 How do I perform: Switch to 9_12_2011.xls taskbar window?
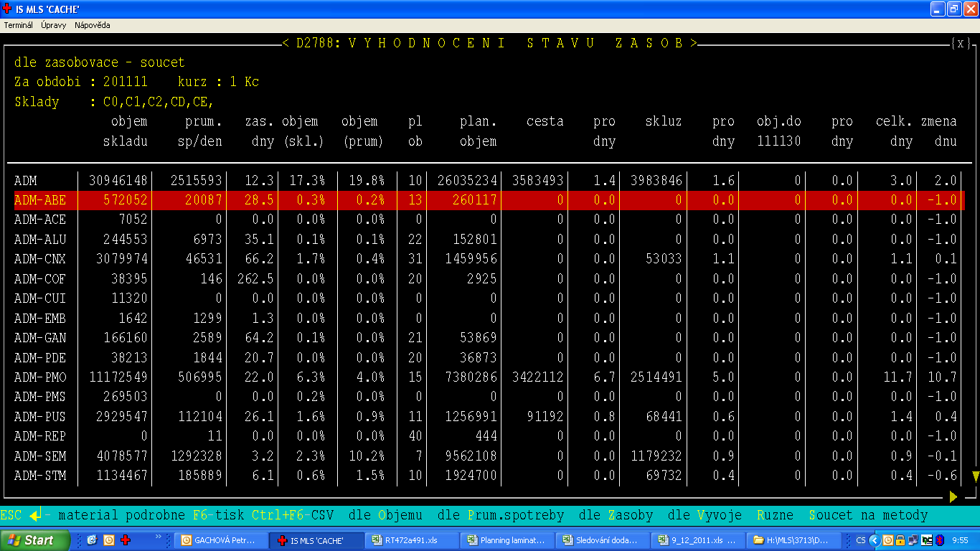pyautogui.click(x=697, y=540)
